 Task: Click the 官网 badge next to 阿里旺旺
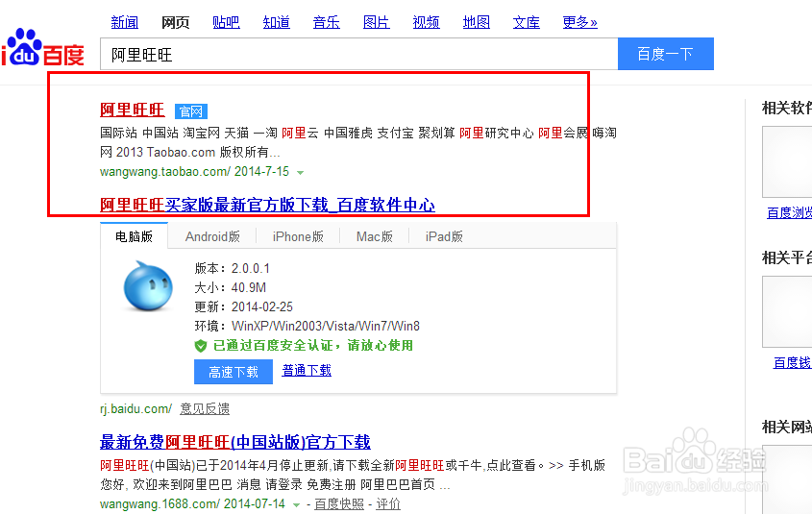click(x=191, y=111)
